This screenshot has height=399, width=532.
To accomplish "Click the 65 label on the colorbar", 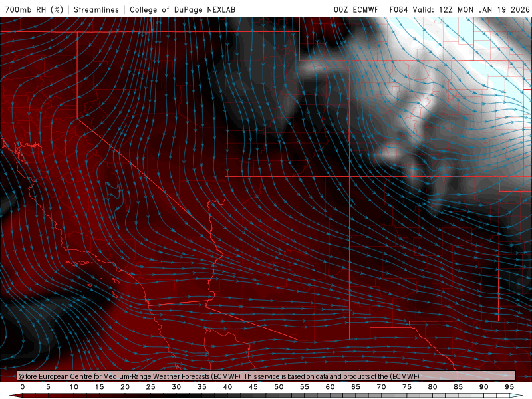I will [356, 387].
